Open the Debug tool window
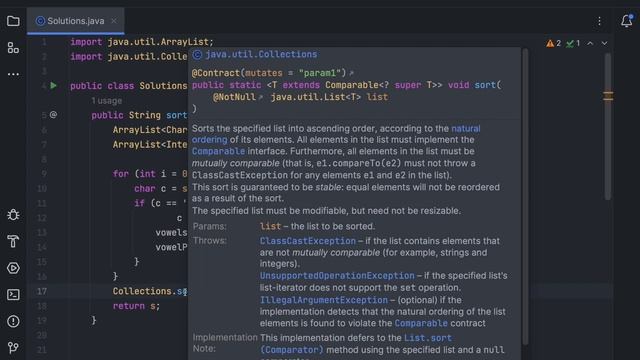Image resolution: width=640 pixels, height=360 pixels. click(13, 215)
